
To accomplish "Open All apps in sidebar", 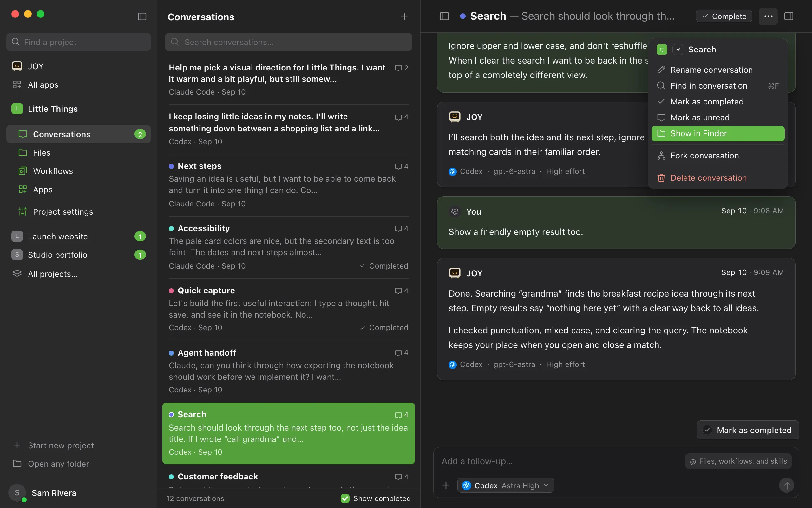I will point(79,85).
